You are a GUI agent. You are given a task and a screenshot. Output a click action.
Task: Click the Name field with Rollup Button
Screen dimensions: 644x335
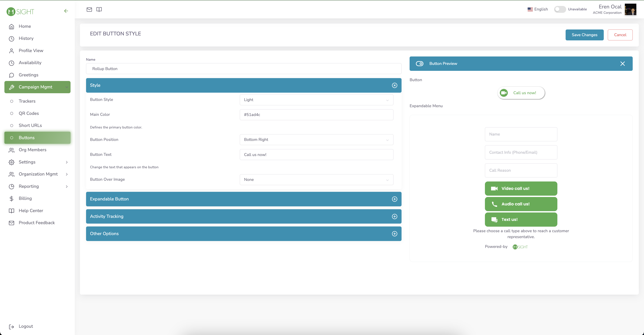click(243, 69)
